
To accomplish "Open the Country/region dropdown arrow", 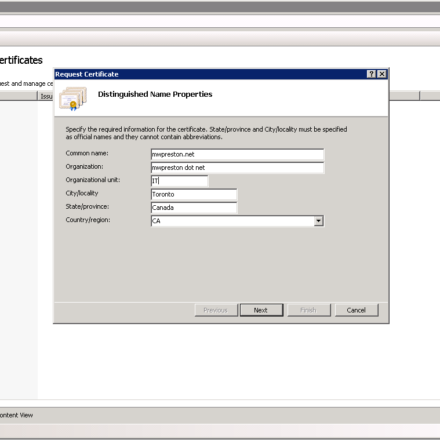I will (319, 221).
